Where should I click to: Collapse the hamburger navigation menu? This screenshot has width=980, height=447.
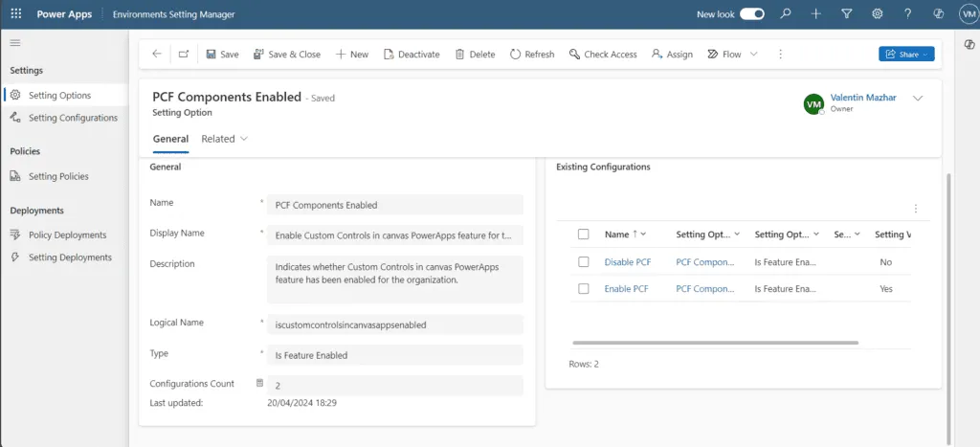(x=15, y=42)
